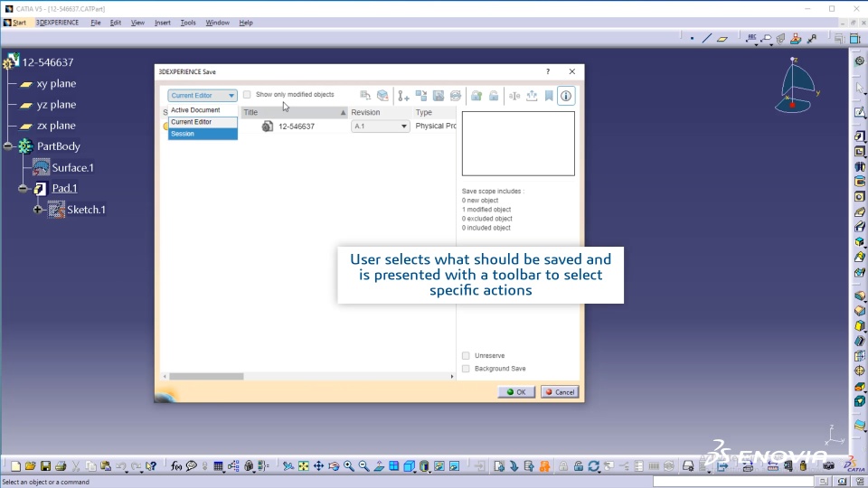Open the Tools menu
Viewport: 868px width, 488px height.
(188, 23)
